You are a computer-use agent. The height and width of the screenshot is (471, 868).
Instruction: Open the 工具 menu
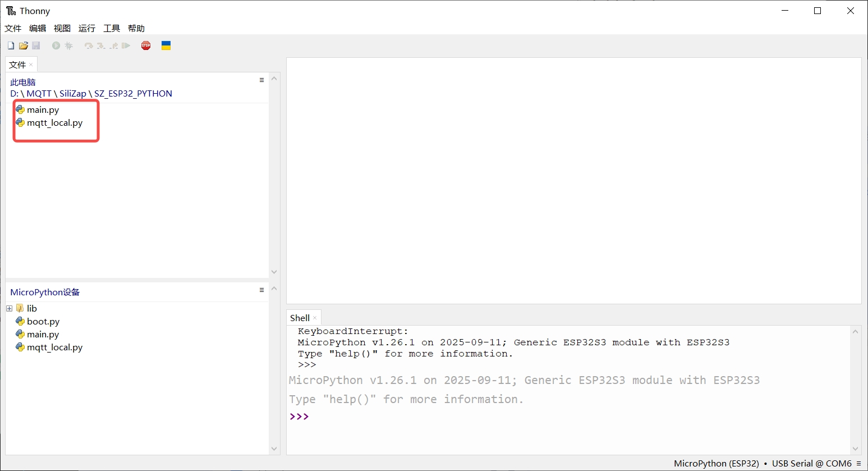pyautogui.click(x=111, y=28)
